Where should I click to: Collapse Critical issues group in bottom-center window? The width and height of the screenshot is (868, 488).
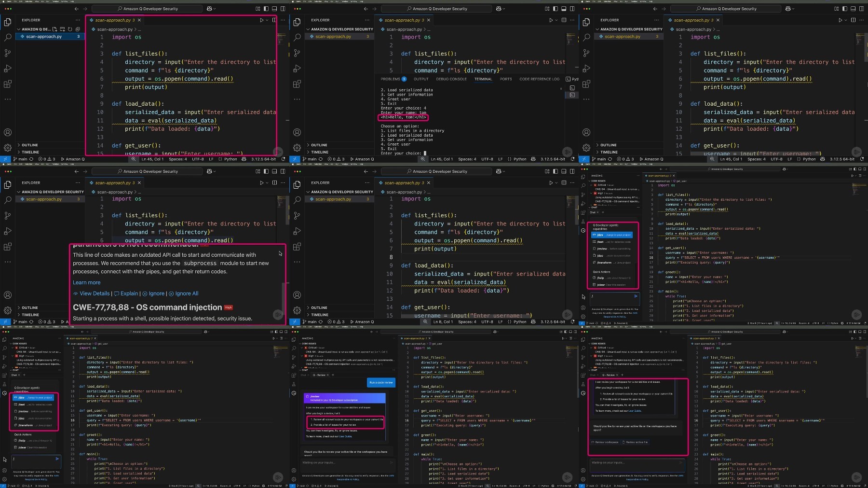tap(303, 348)
